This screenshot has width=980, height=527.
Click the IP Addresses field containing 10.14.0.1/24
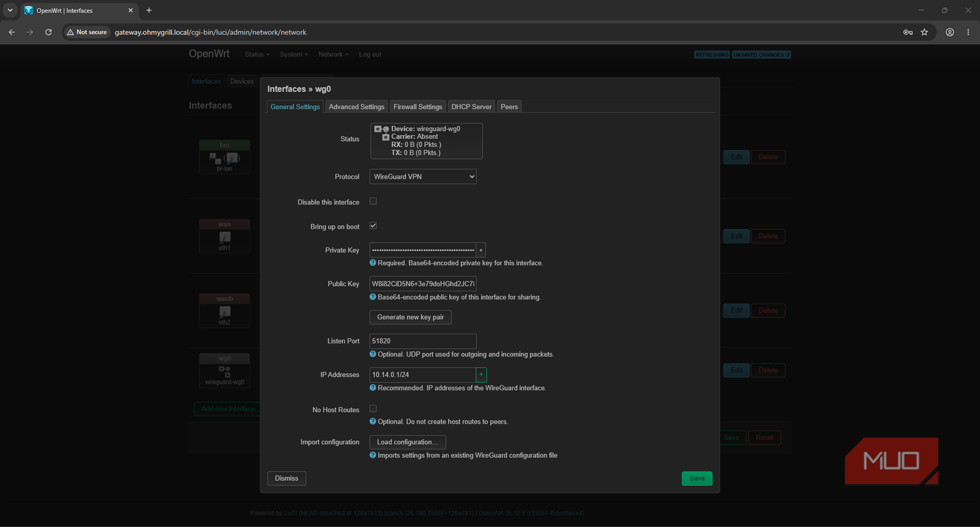point(423,375)
